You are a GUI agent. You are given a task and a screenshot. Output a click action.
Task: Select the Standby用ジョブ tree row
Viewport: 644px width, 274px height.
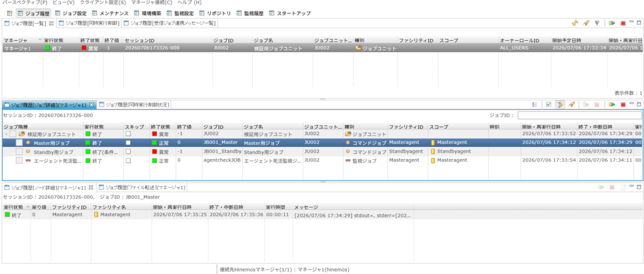pos(321,151)
